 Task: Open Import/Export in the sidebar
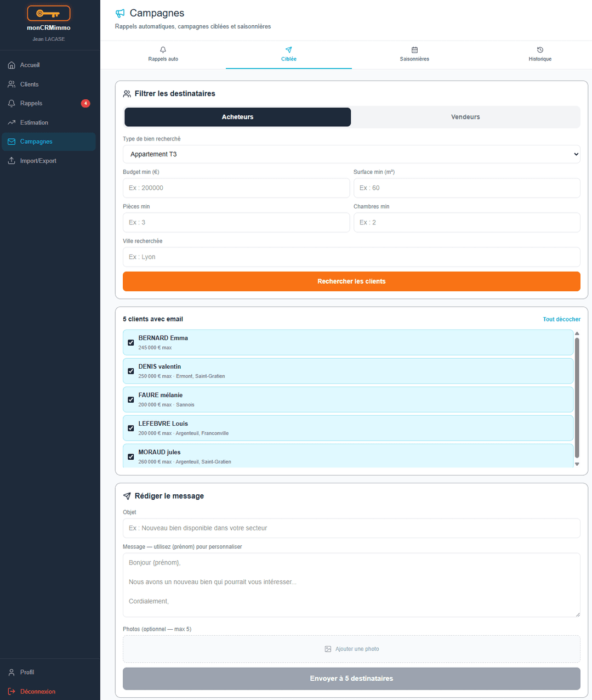point(48,161)
